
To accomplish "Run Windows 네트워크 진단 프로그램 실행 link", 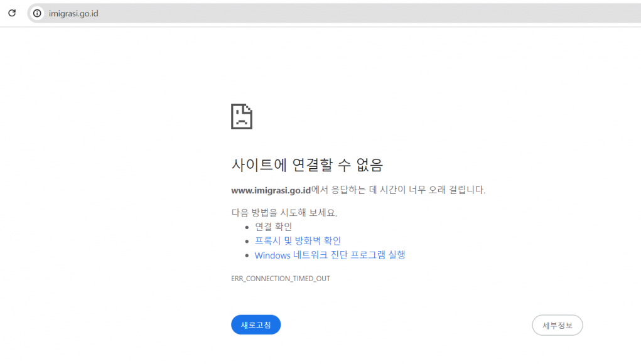I will pyautogui.click(x=330, y=255).
